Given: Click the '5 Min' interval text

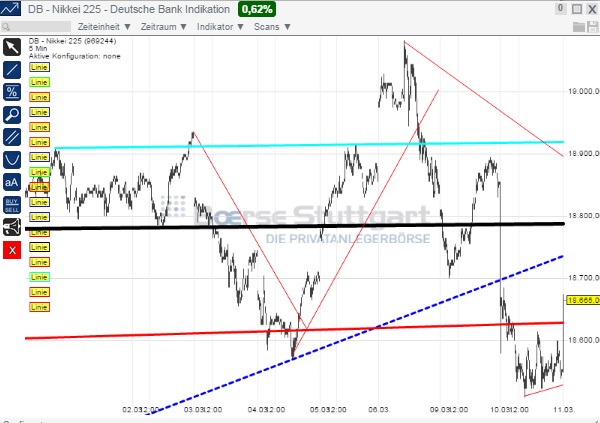Looking at the screenshot, I should [x=38, y=49].
